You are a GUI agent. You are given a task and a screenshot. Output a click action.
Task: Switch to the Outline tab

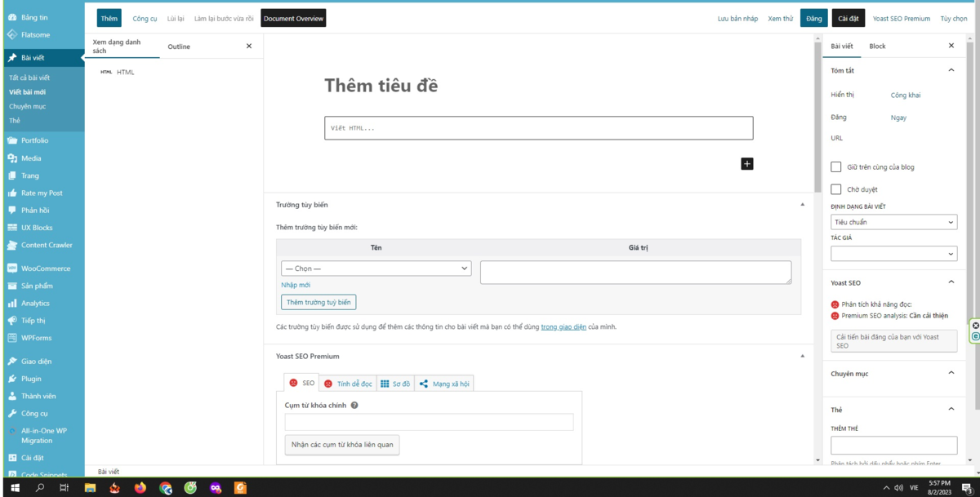[x=179, y=47]
